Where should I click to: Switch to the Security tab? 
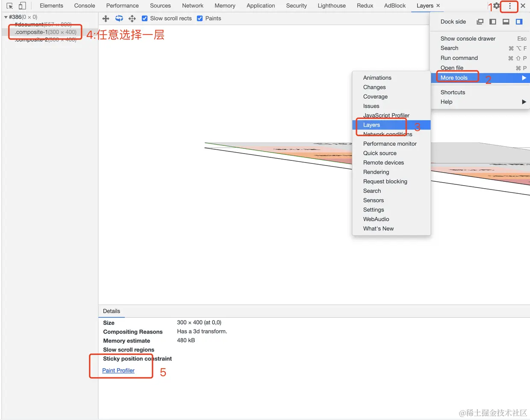click(x=297, y=6)
